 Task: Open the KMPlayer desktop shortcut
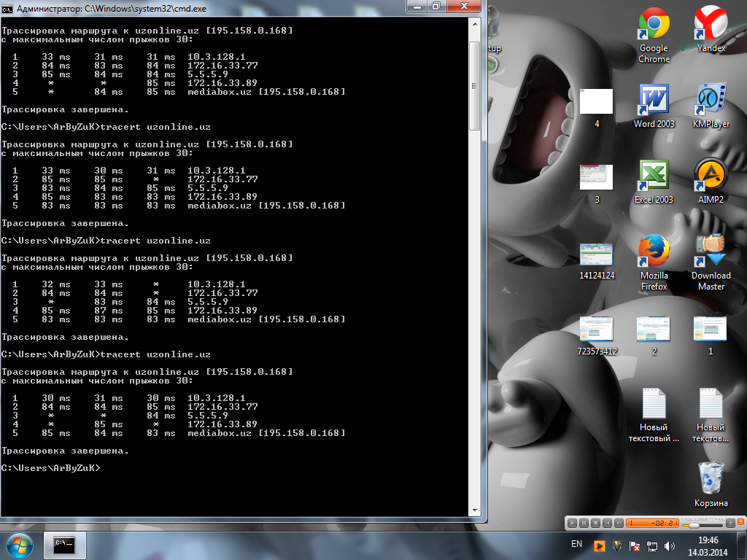[711, 101]
